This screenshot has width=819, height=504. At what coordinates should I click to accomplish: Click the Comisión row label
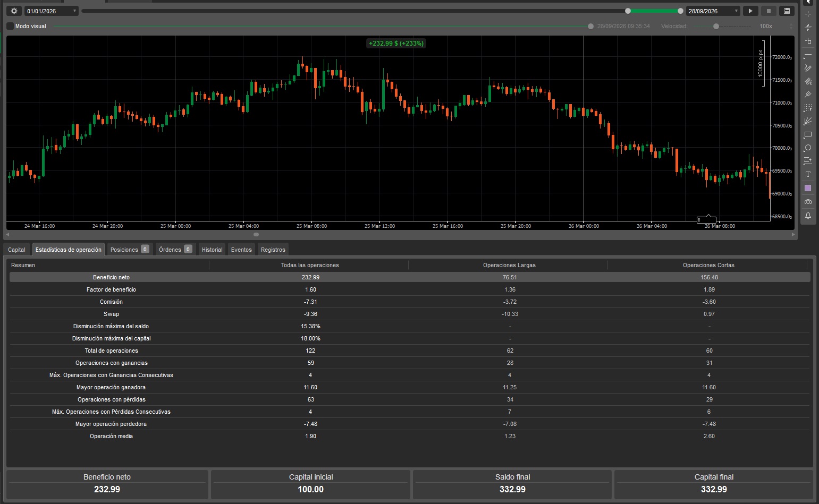[x=111, y=302]
